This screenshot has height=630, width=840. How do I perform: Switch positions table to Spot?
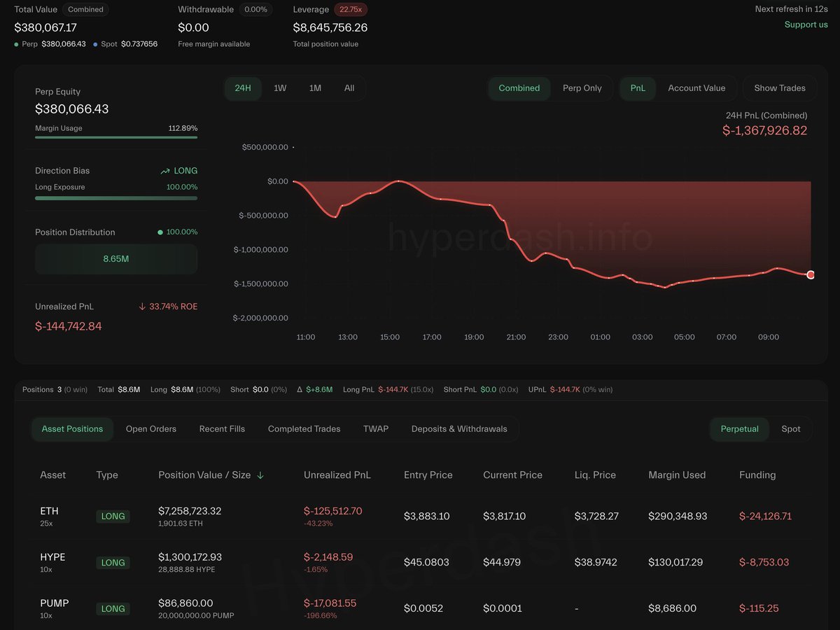click(790, 429)
